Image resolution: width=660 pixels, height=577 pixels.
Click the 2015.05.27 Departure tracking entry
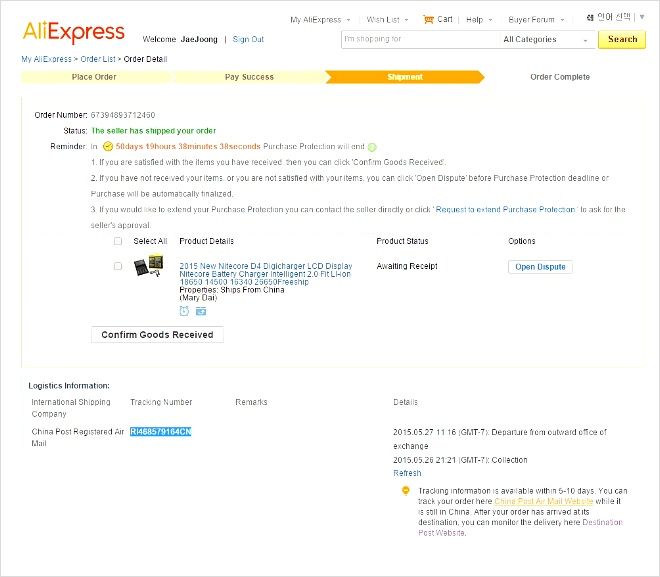pos(500,439)
